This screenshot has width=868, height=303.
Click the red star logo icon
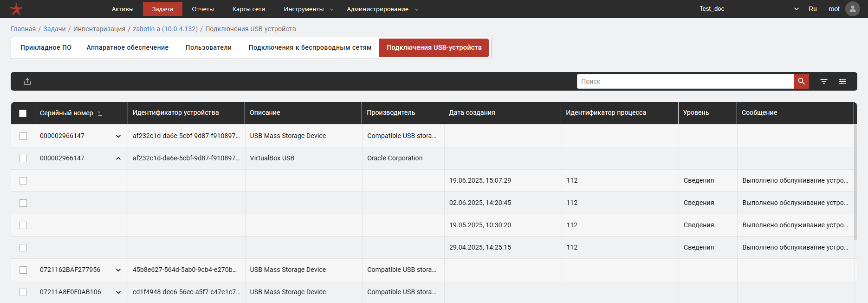point(16,9)
